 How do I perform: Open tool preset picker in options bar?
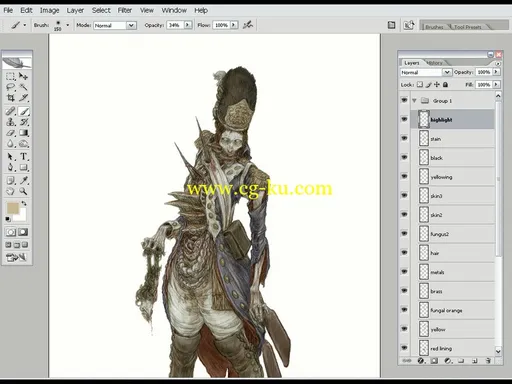17,25
